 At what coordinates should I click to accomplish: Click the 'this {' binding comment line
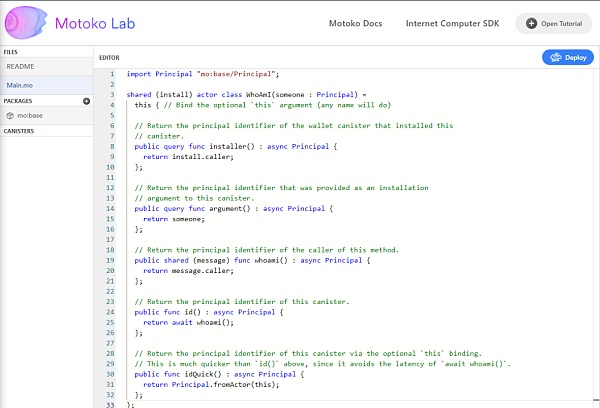click(262, 105)
